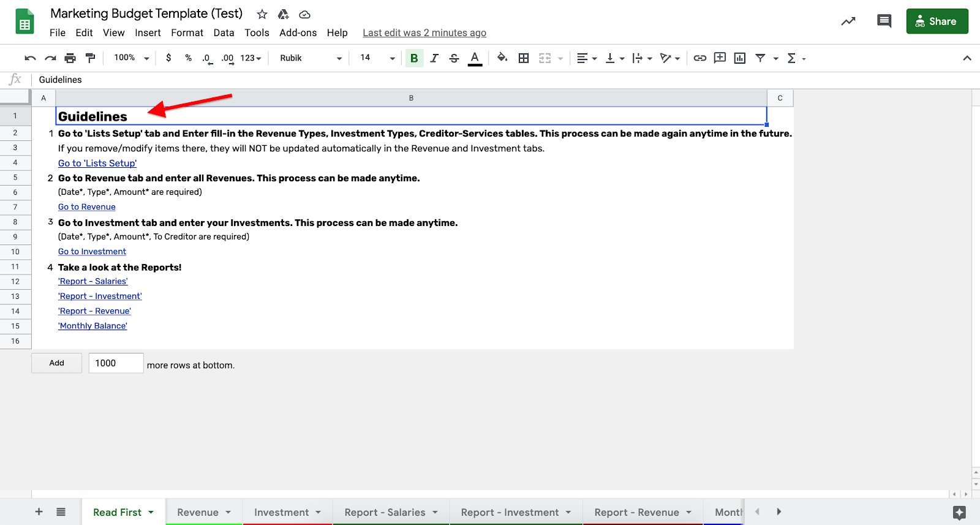Switch to Report - Salaries sheet tab
The image size is (980, 525).
[391, 512]
